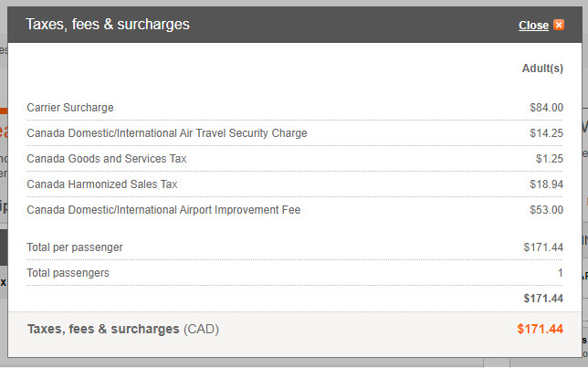Select Canada Harmonized Sales Tax label

[102, 184]
